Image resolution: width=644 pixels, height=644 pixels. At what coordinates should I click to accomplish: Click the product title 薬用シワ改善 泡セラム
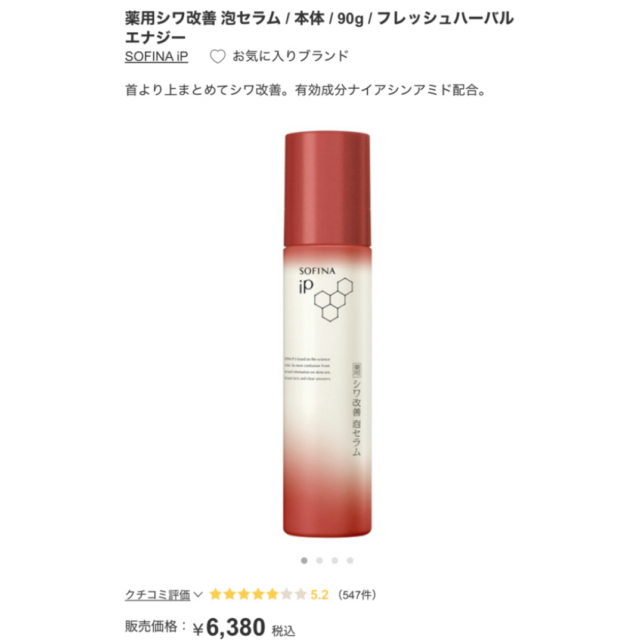pyautogui.click(x=203, y=19)
